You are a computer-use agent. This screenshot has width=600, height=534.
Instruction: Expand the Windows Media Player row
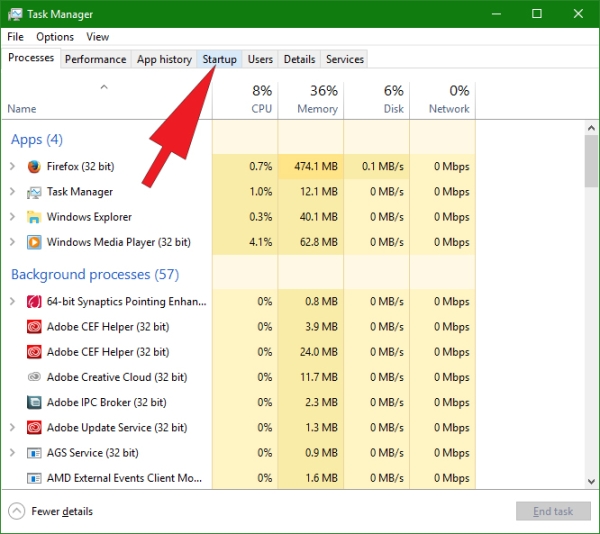point(12,242)
